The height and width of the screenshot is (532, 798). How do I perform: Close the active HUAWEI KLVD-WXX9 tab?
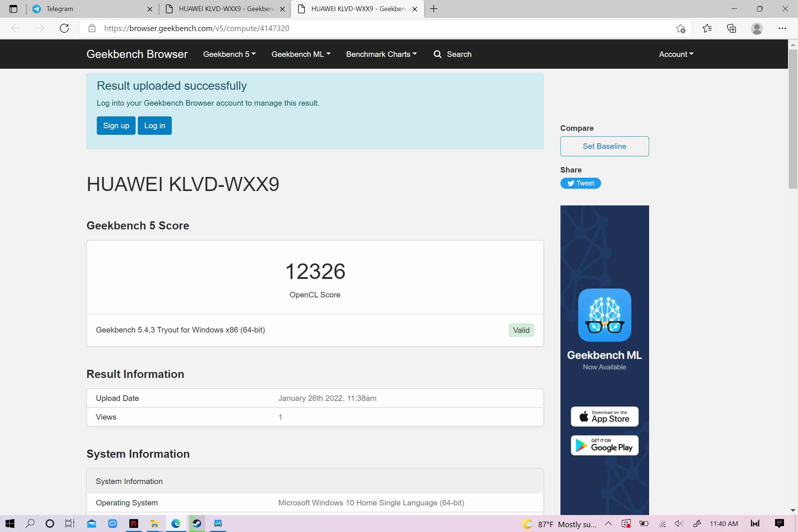pyautogui.click(x=415, y=9)
